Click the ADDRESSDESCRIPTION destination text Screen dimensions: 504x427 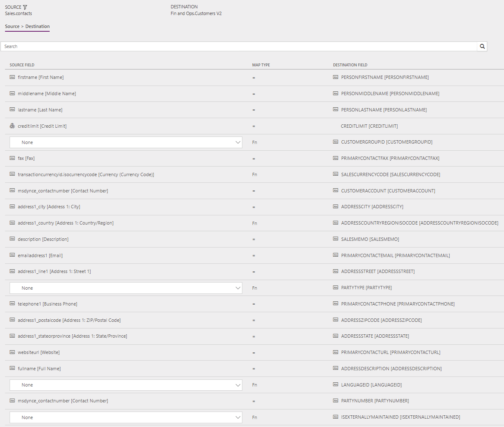tap(391, 369)
